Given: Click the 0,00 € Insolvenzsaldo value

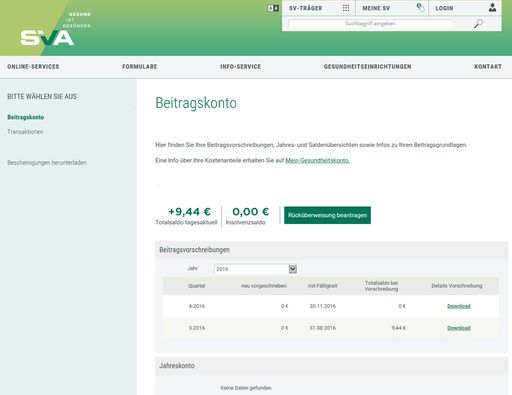Looking at the screenshot, I should (x=251, y=212).
